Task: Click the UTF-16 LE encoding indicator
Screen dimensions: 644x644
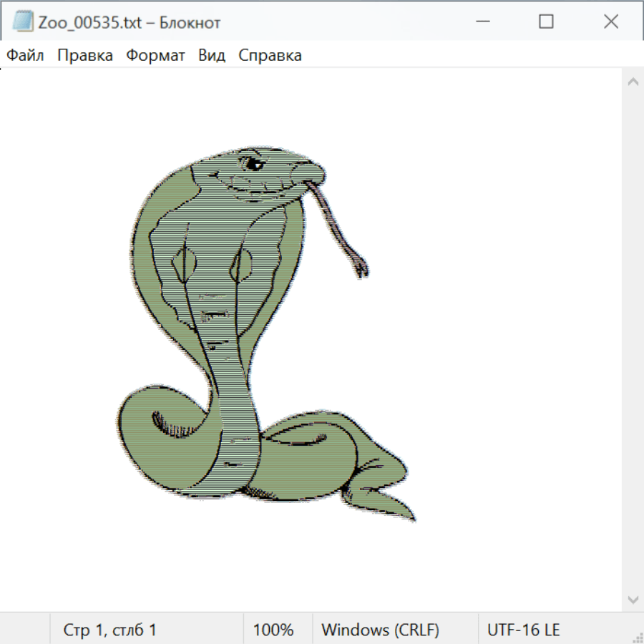Action: [524, 630]
